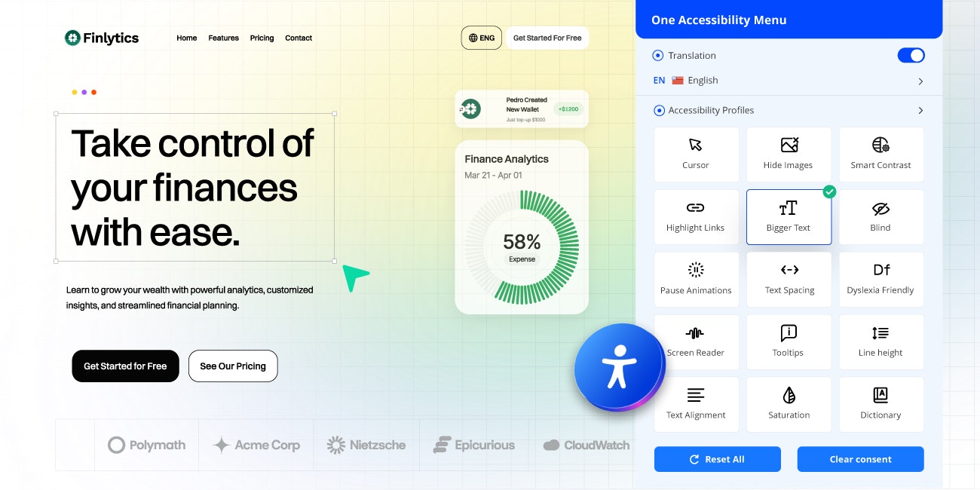Deselect the active Bigger Text option

coord(789,217)
